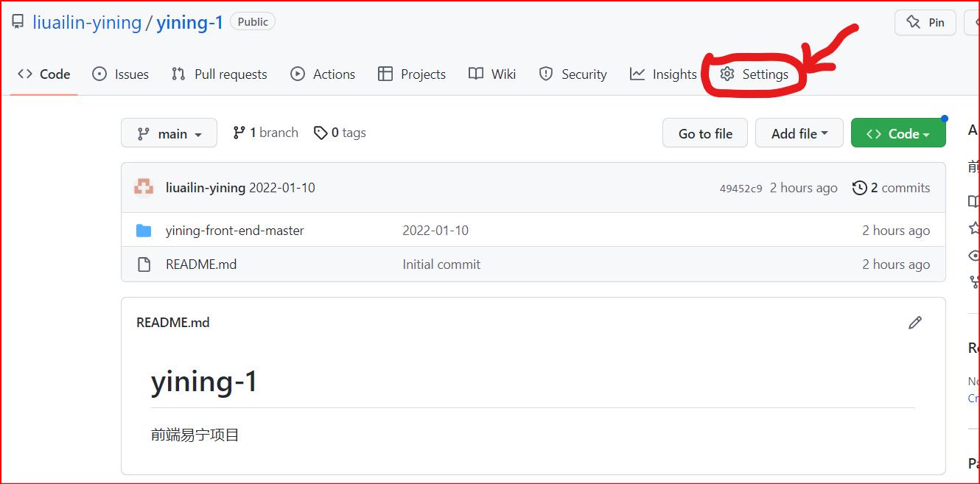Click the Public label badge

pyautogui.click(x=253, y=21)
